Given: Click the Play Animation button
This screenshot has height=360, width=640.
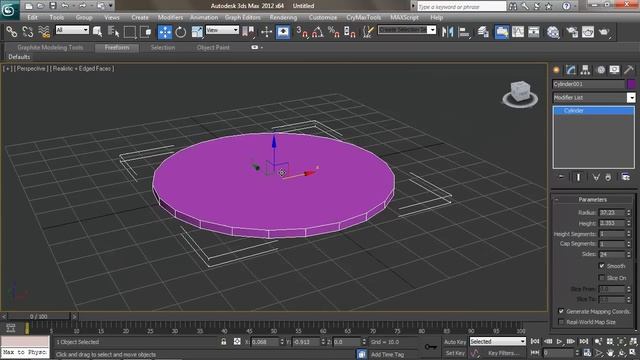Looking at the screenshot, I should tap(559, 341).
